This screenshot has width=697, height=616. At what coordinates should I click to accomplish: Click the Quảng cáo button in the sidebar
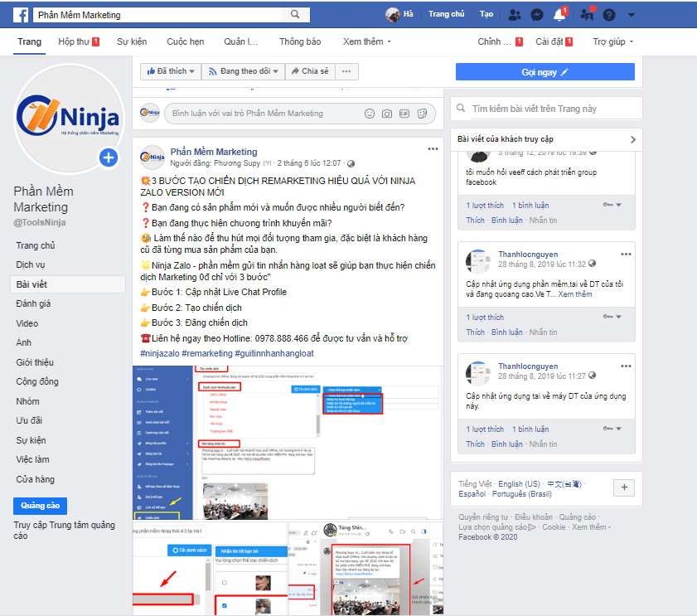tap(40, 506)
